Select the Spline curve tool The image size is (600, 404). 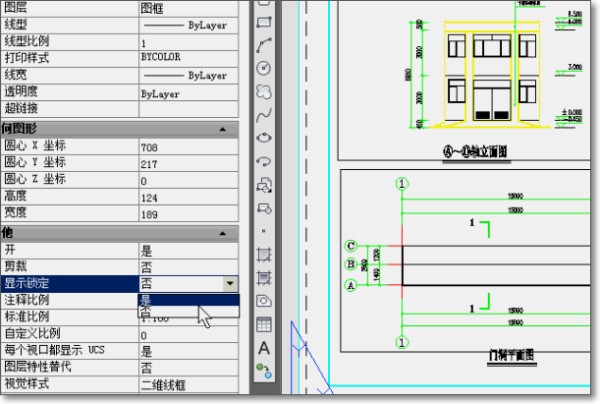click(x=264, y=114)
